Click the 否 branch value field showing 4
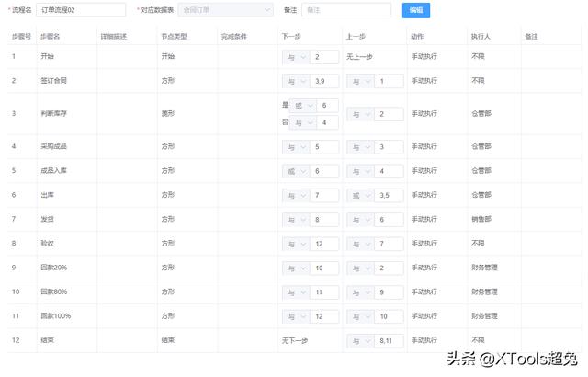Image resolution: width=588 pixels, height=377 pixels. tap(328, 122)
